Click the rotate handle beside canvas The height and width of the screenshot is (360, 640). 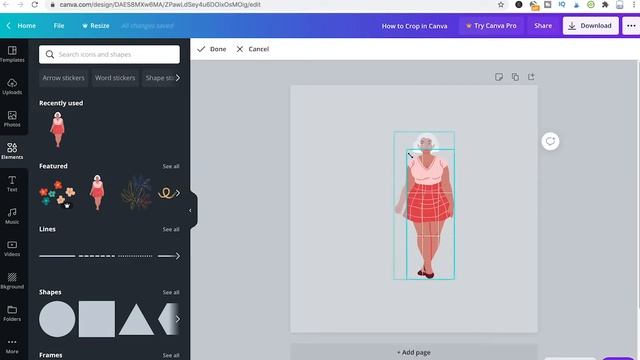550,141
